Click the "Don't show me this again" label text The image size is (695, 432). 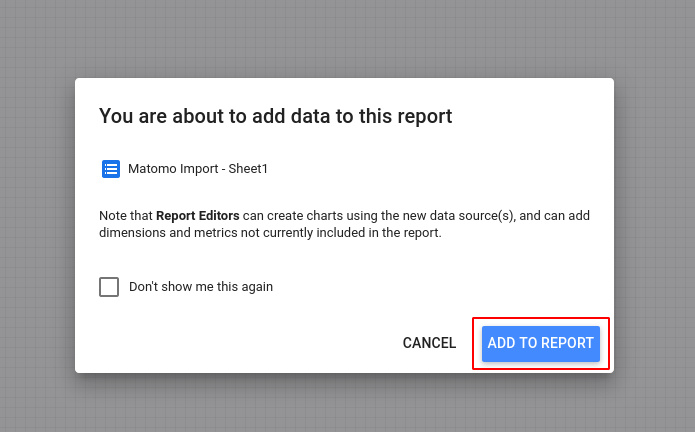click(201, 287)
